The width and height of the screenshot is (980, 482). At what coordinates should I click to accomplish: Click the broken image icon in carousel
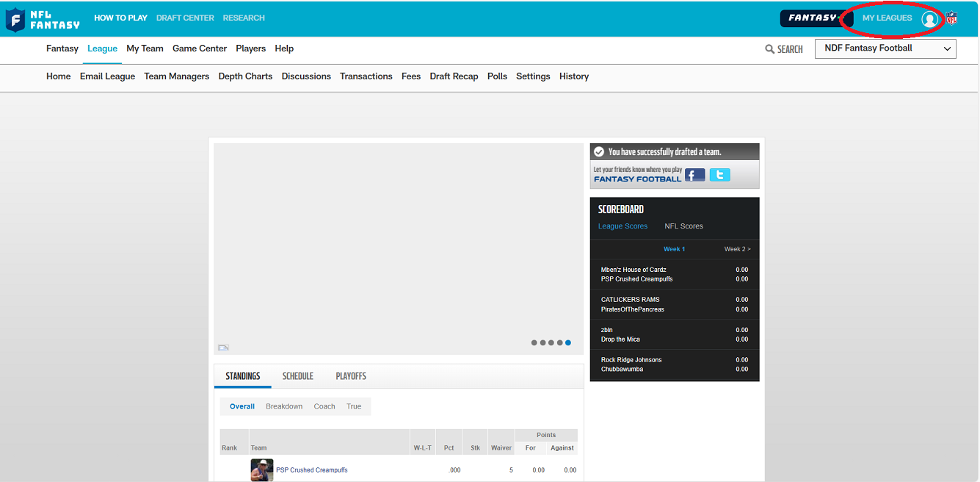pyautogui.click(x=223, y=348)
